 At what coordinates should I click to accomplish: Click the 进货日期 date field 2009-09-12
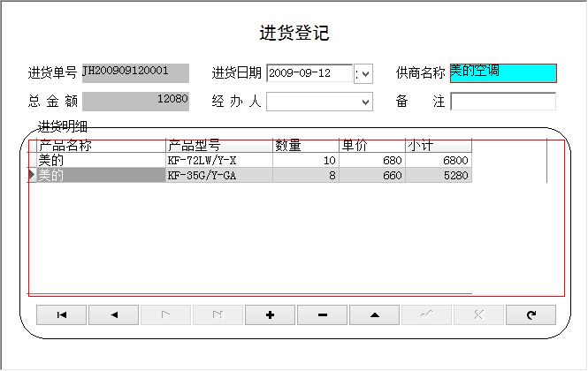[x=309, y=73]
